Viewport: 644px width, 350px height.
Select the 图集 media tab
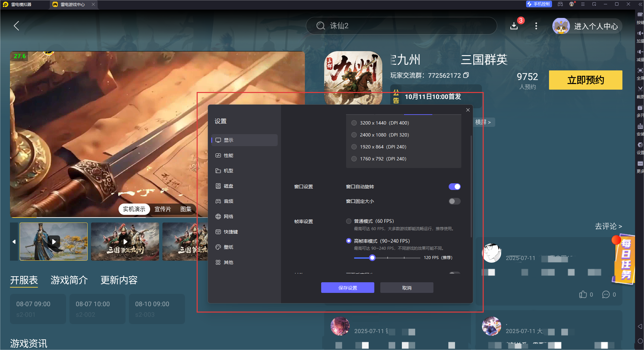(186, 209)
